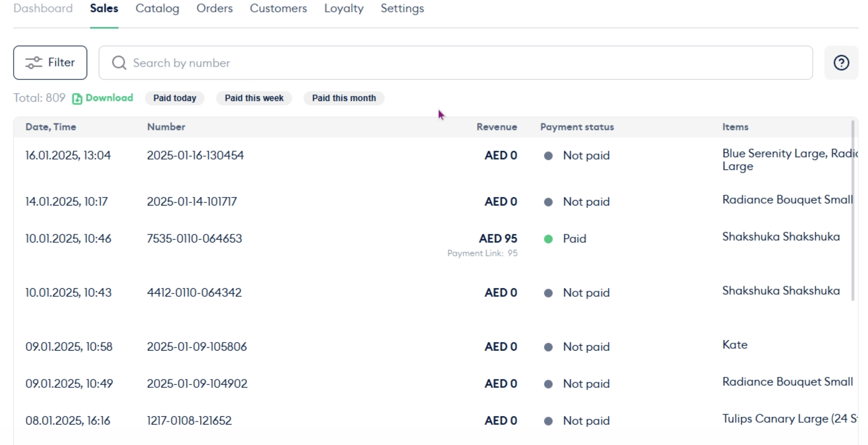Apply the Paid today filter

175,98
